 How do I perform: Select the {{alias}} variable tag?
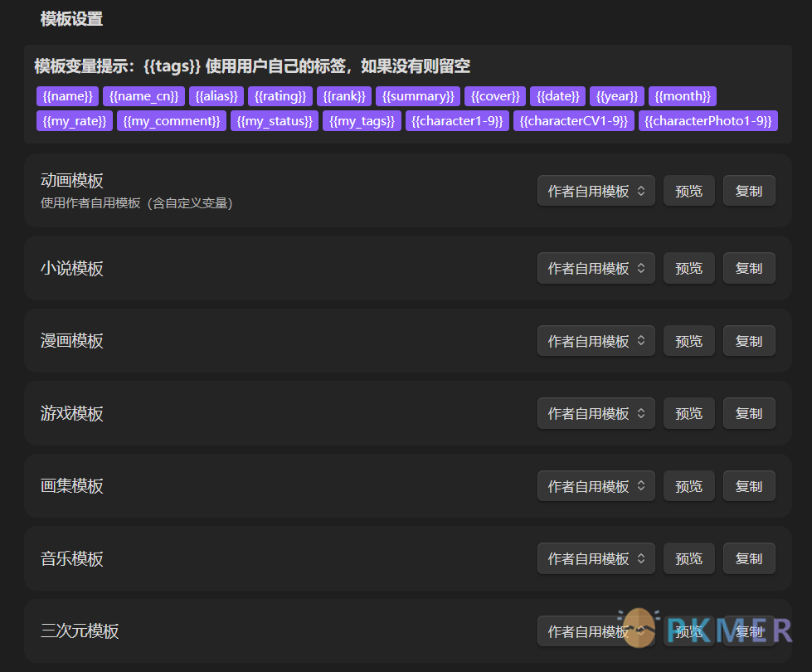216,96
